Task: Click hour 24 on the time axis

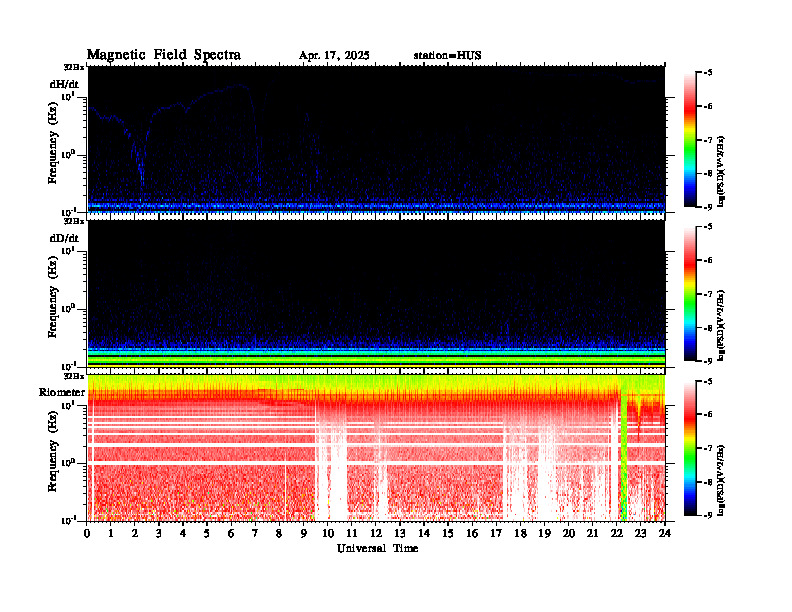Action: [x=665, y=533]
